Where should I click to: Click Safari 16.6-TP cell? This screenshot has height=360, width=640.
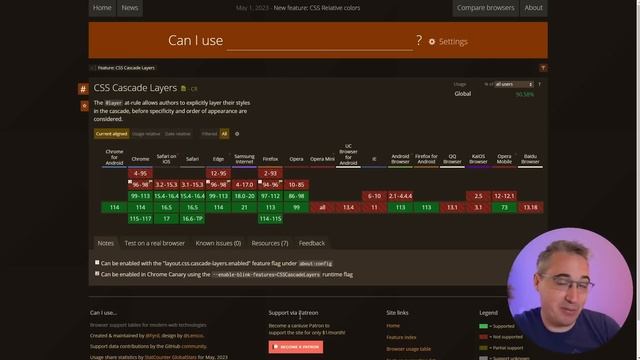(x=192, y=219)
